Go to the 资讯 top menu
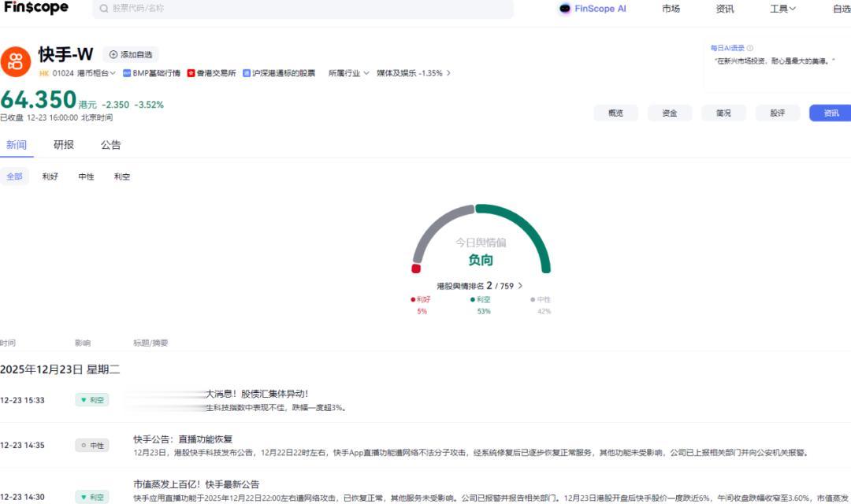The height and width of the screenshot is (504, 851). 725,9
